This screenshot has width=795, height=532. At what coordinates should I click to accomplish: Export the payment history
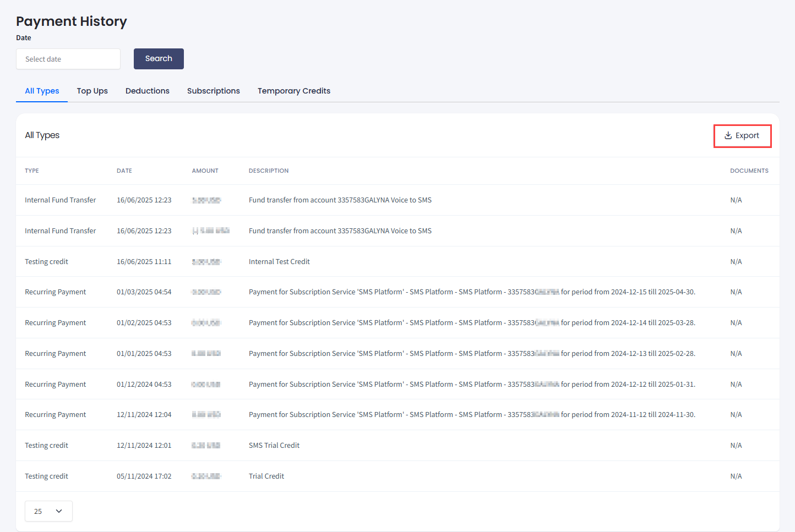pos(742,135)
